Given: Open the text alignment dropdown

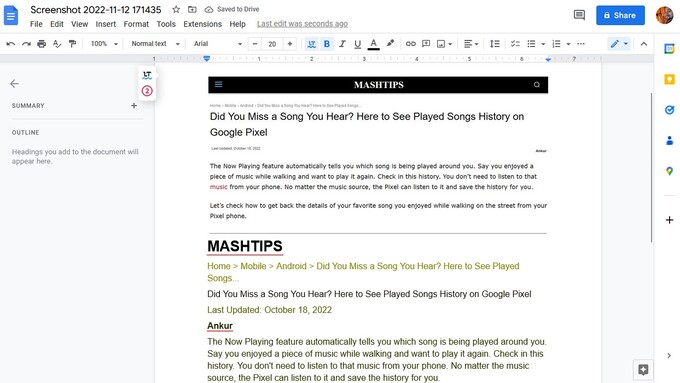Looking at the screenshot, I should pos(471,44).
